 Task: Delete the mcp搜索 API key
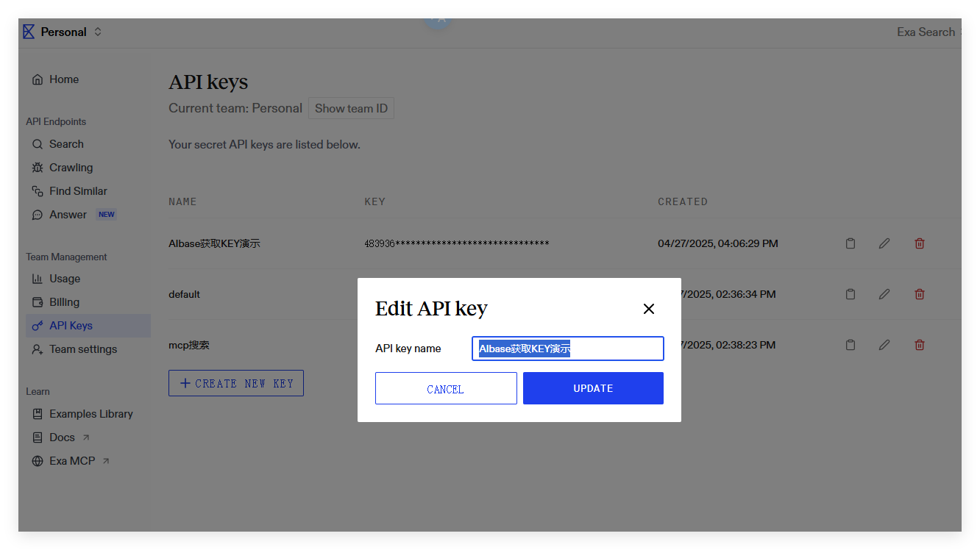pos(919,345)
